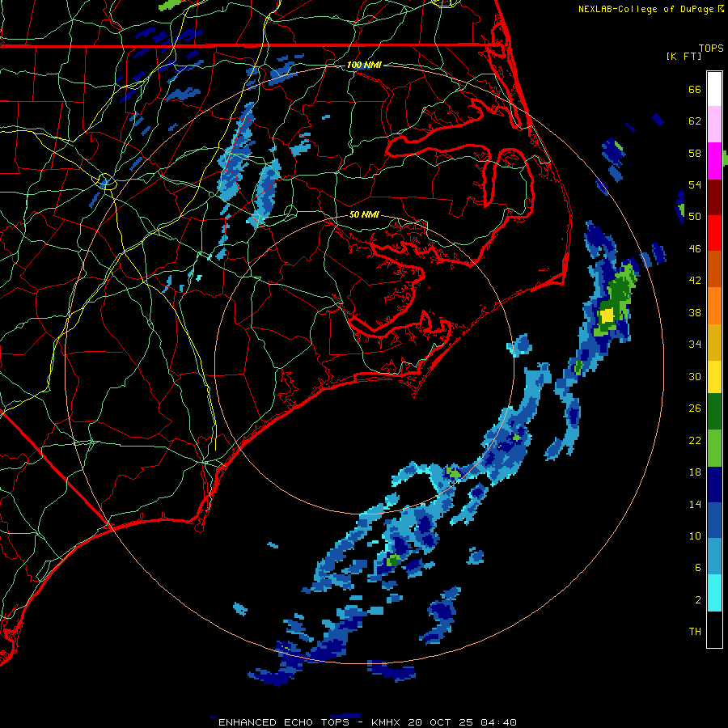The width and height of the screenshot is (728, 728).
Task: Click the 'TH' legend label
Action: [x=695, y=631]
